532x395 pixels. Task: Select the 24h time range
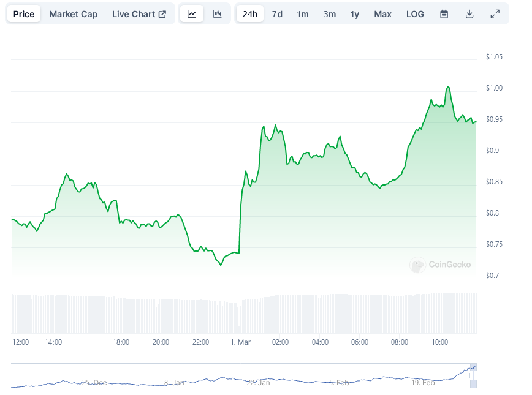click(250, 14)
